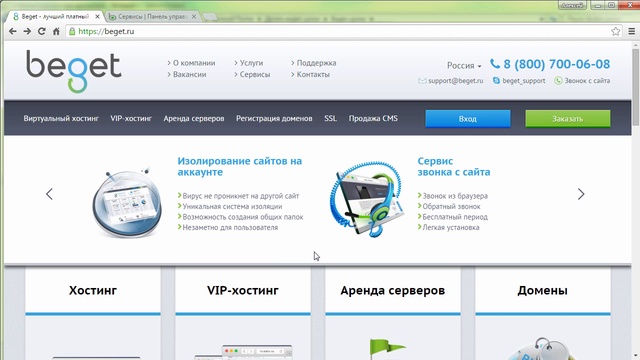640x360 pixels.
Task: Open Поддержка link
Action: tap(316, 63)
